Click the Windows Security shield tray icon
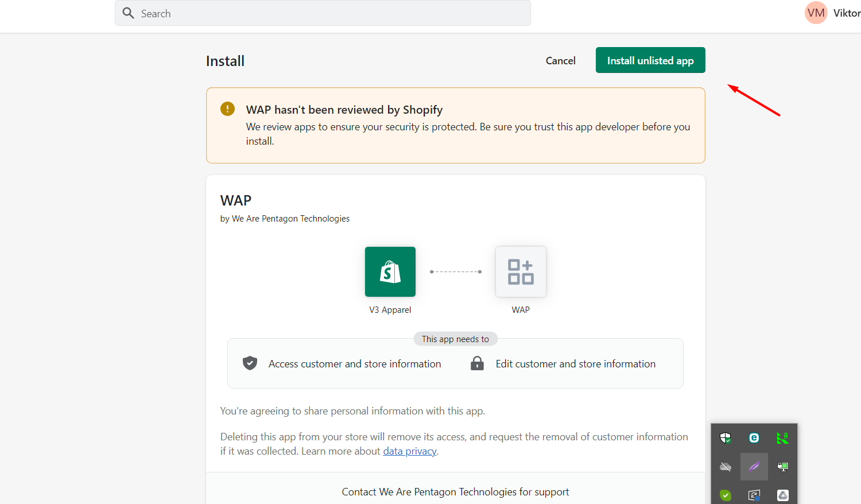The width and height of the screenshot is (861, 504). click(x=726, y=438)
